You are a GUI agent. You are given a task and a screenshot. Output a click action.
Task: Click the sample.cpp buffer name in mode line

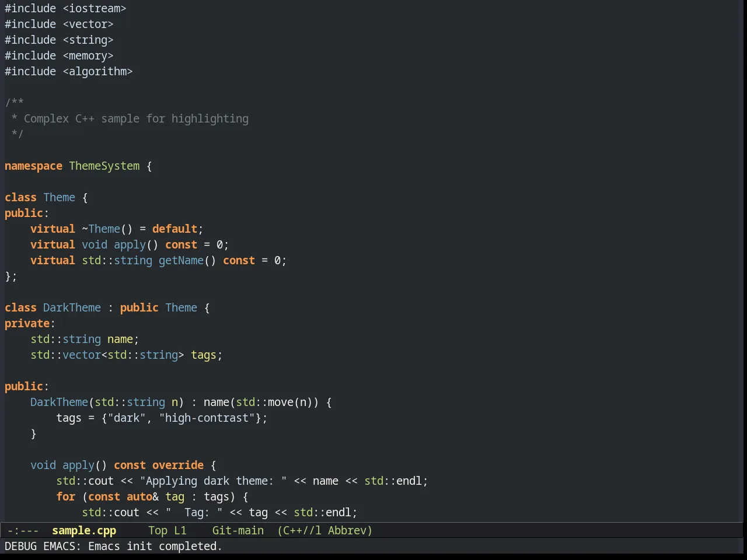[84, 531]
